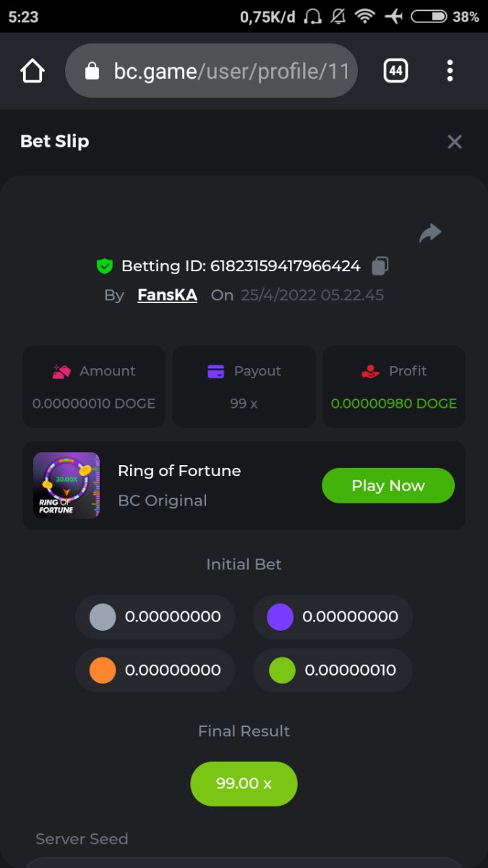Tap the green verified shield icon
488x868 pixels.
[x=105, y=266]
